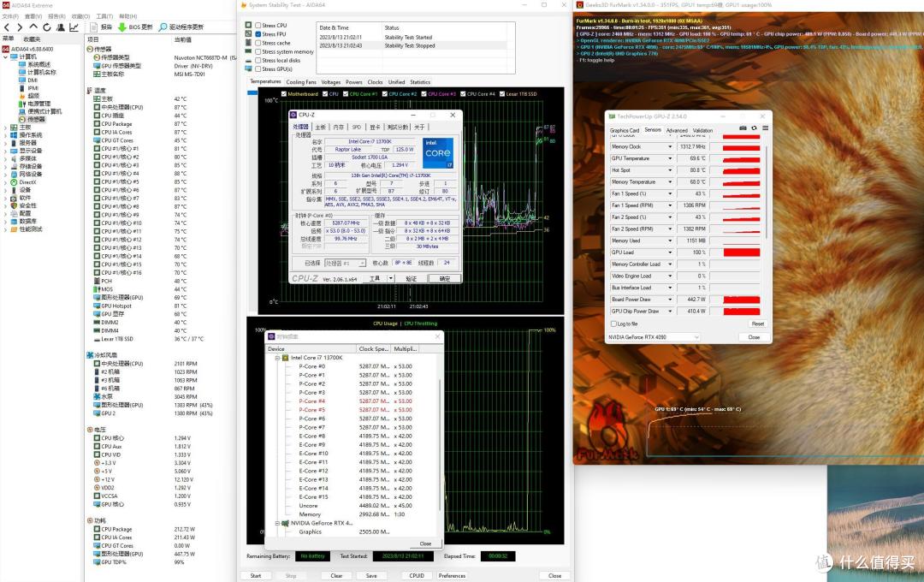Select IPMI item in AIDA64 tree
Screen dimensions: 924x582
click(28, 88)
